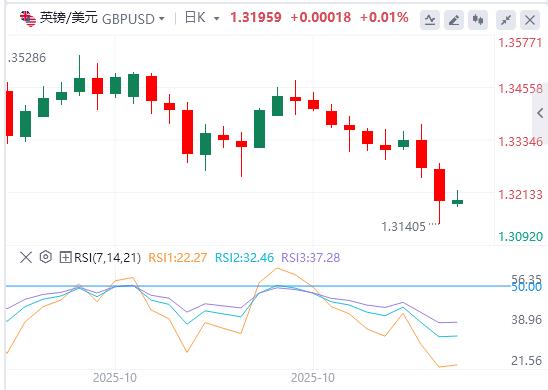This screenshot has height=390, width=548.
Task: Open the indicators line chart icon
Action: tap(430, 20)
